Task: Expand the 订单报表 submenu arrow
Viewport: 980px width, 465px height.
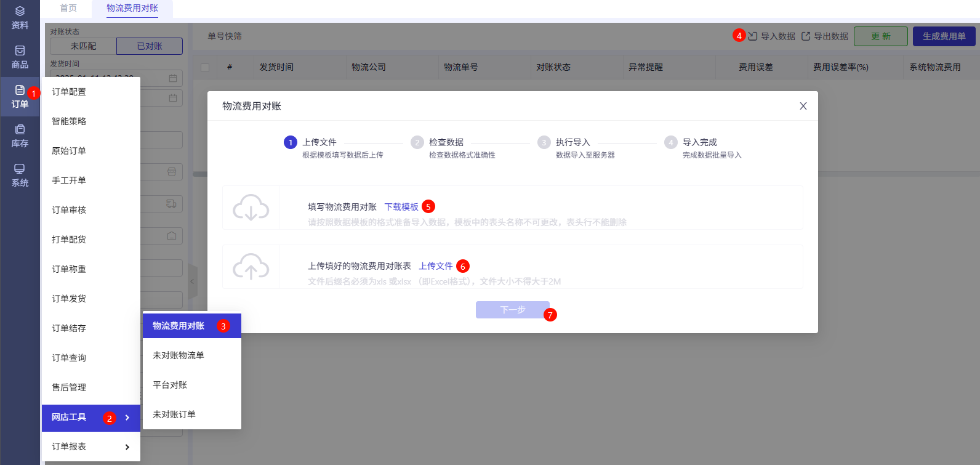Action: 127,447
